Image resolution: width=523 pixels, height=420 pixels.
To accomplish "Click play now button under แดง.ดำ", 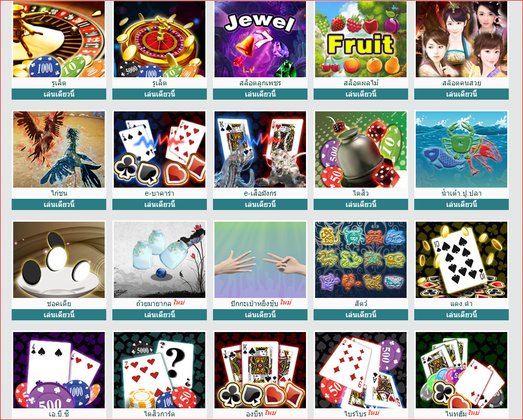I will (462, 315).
